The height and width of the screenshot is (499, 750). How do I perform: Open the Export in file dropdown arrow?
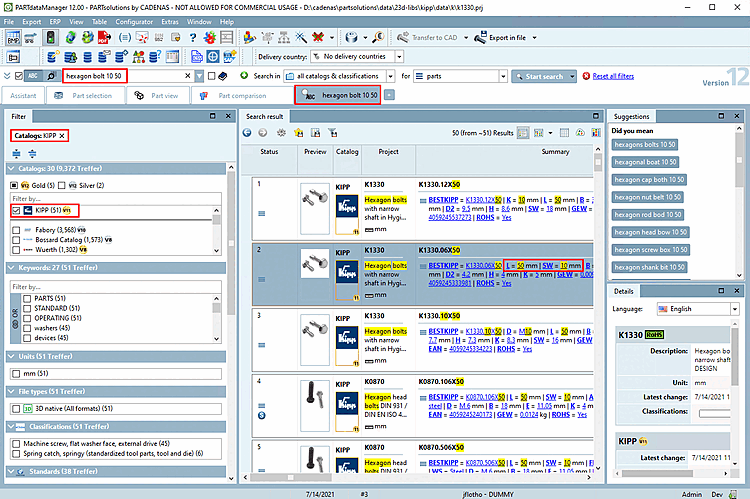point(535,37)
